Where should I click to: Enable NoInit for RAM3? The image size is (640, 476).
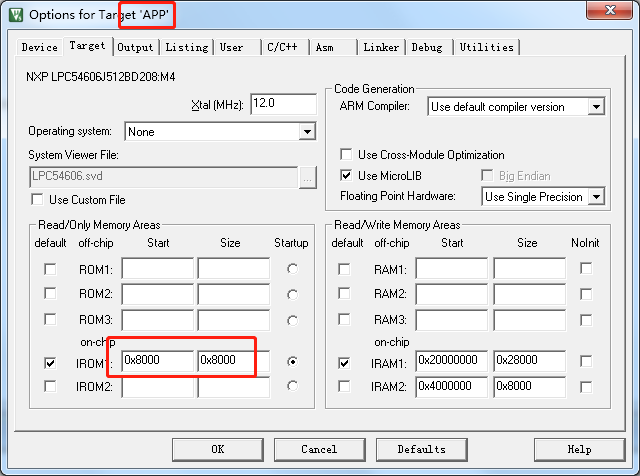point(586,320)
